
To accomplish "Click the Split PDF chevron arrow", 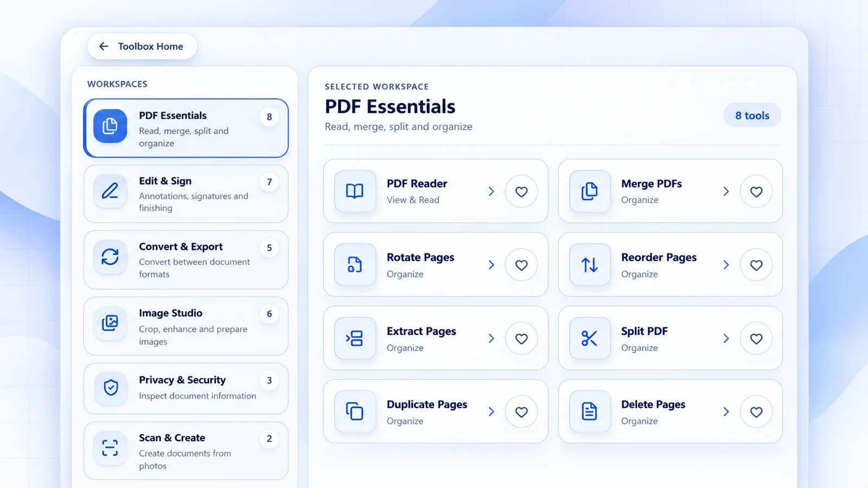I will coord(726,338).
